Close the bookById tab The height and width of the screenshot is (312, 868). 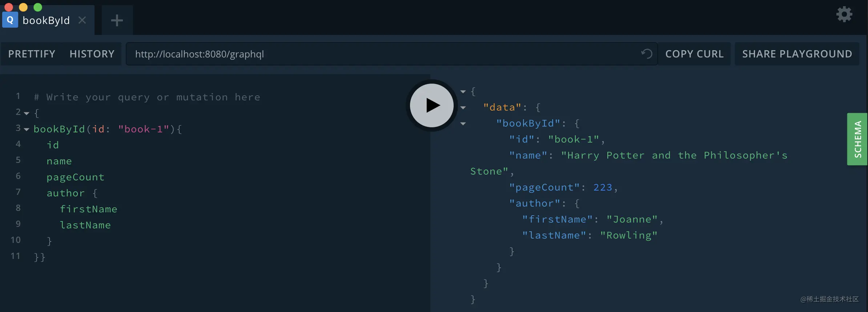coord(82,20)
